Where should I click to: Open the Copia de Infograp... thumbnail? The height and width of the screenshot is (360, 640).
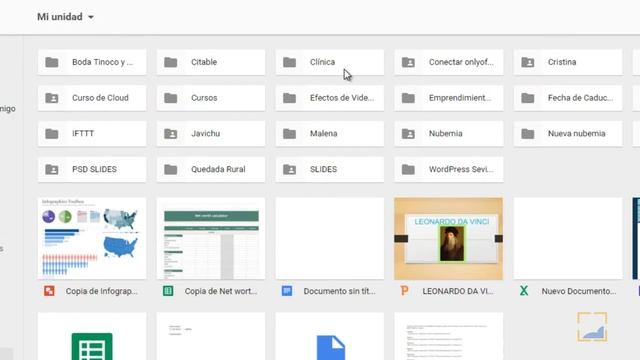92,239
